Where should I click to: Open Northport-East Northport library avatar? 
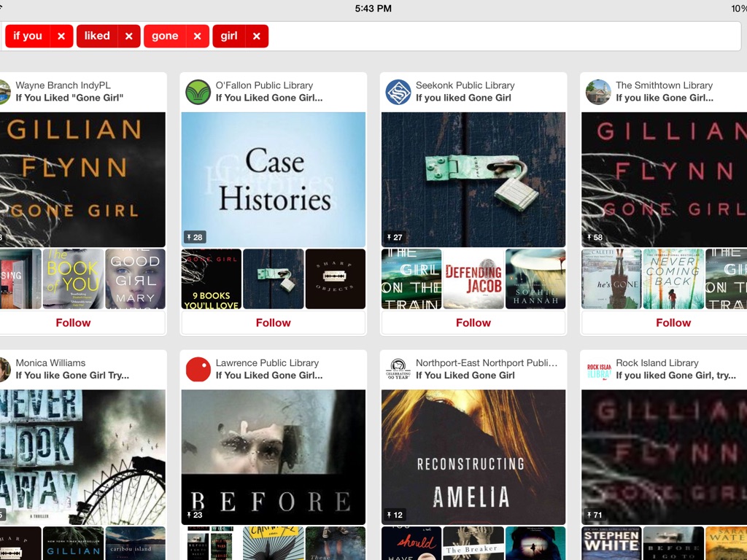398,370
